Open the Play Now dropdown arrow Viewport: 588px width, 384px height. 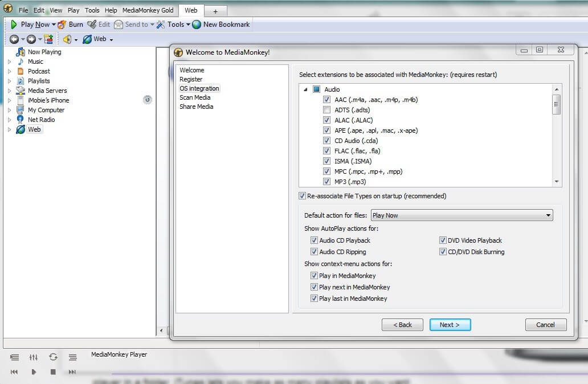(54, 24)
